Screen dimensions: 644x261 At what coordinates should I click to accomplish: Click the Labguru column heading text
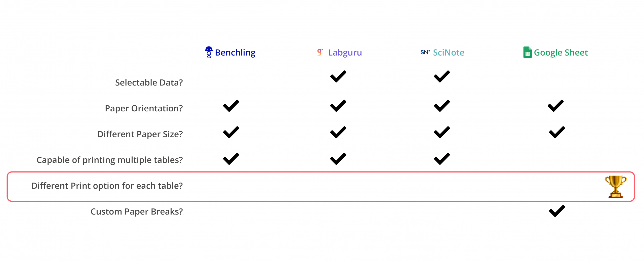(345, 53)
